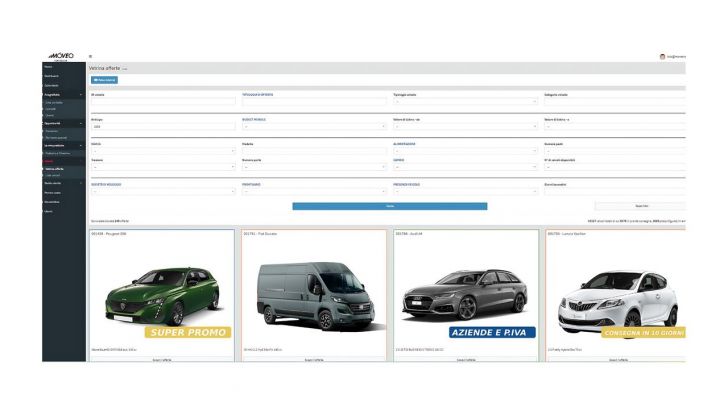The width and height of the screenshot is (728, 415).
Task: Open the Presenza veicolo dropdown
Action: 465,191
